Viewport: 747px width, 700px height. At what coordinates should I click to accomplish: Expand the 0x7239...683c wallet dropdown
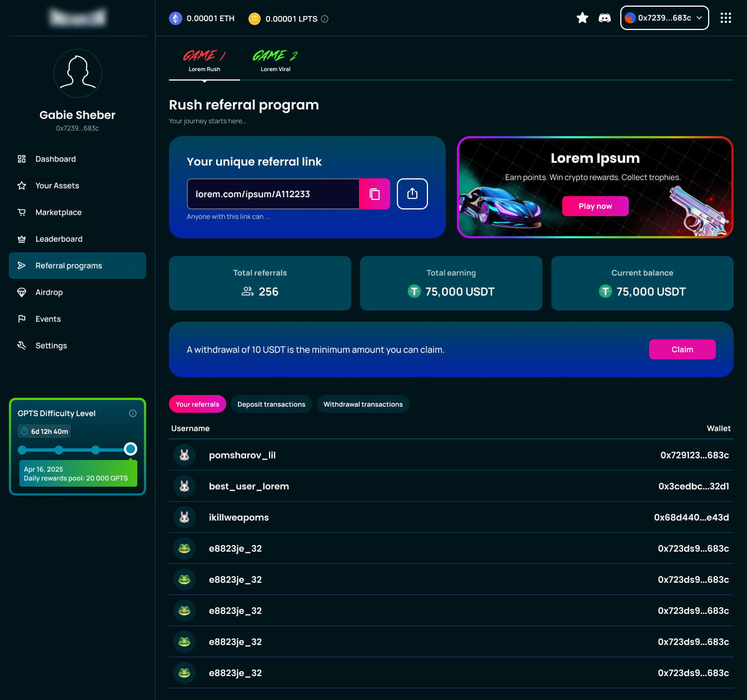[664, 18]
